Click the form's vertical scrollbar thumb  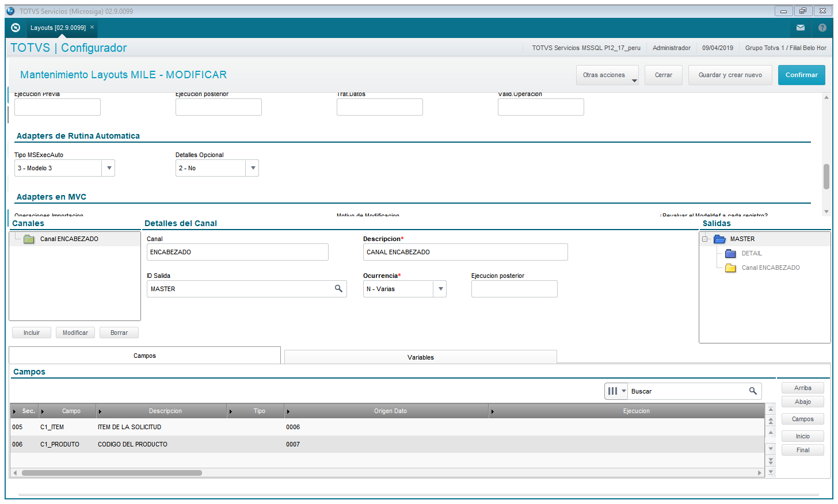click(x=826, y=177)
